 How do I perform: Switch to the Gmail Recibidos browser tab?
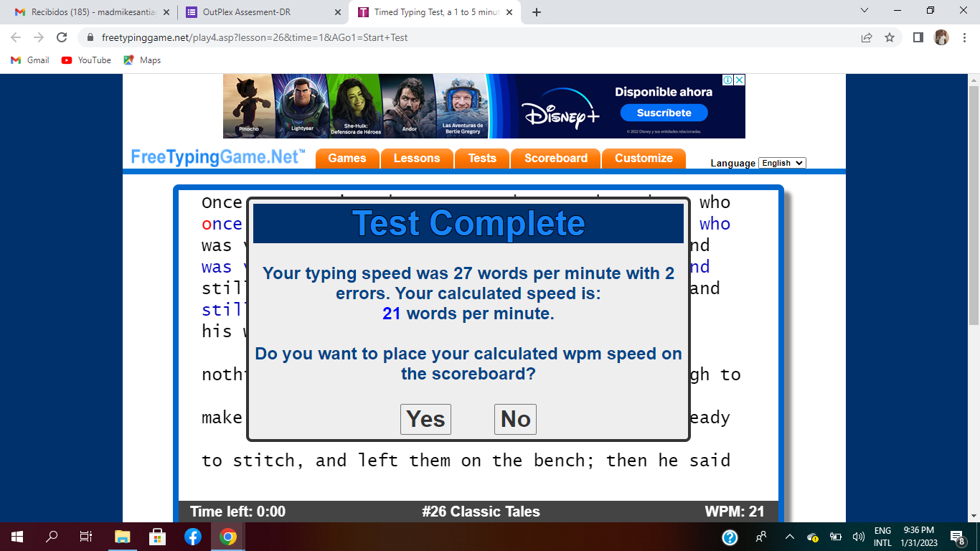(x=90, y=12)
